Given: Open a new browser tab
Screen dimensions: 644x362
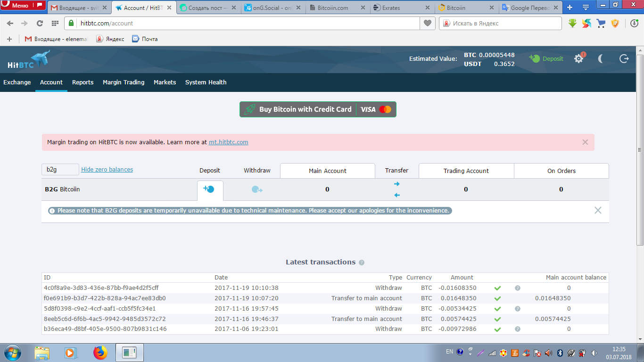Looking at the screenshot, I should 570,8.
